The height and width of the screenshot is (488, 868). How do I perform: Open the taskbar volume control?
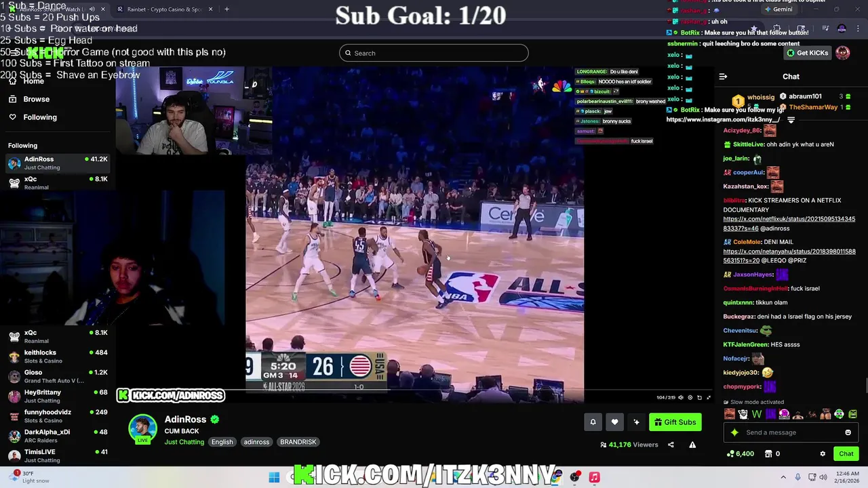pos(823,477)
